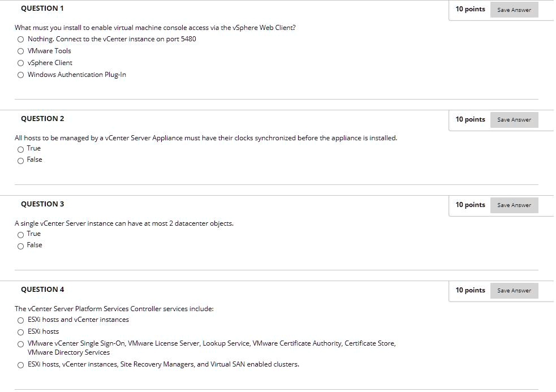Select False for Question 3
The height and width of the screenshot is (392, 556).
20,246
